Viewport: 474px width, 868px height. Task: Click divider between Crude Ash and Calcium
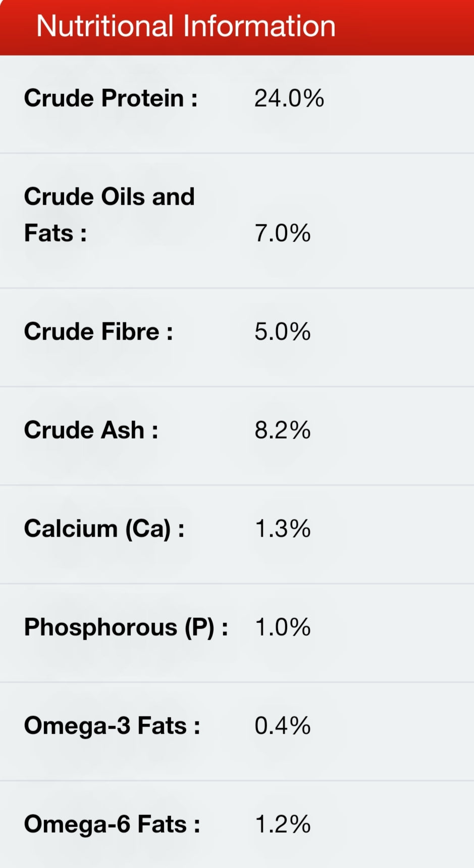237,485
